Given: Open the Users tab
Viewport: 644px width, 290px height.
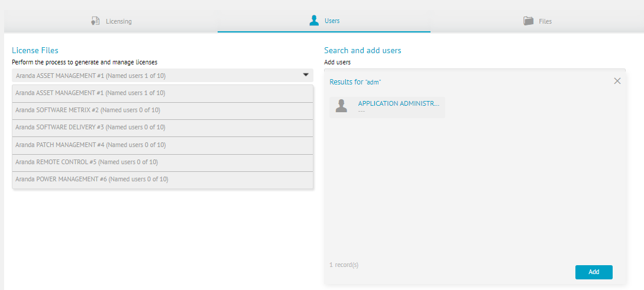Looking at the screenshot, I should (324, 21).
